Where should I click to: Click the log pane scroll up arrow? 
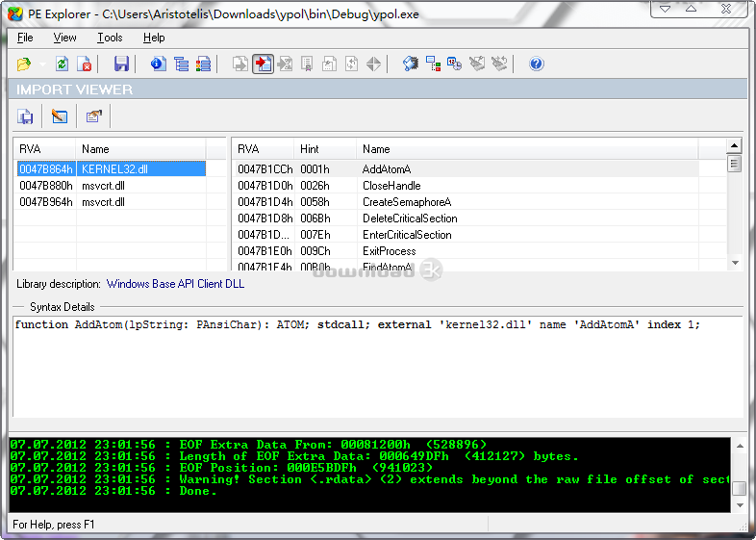click(740, 446)
